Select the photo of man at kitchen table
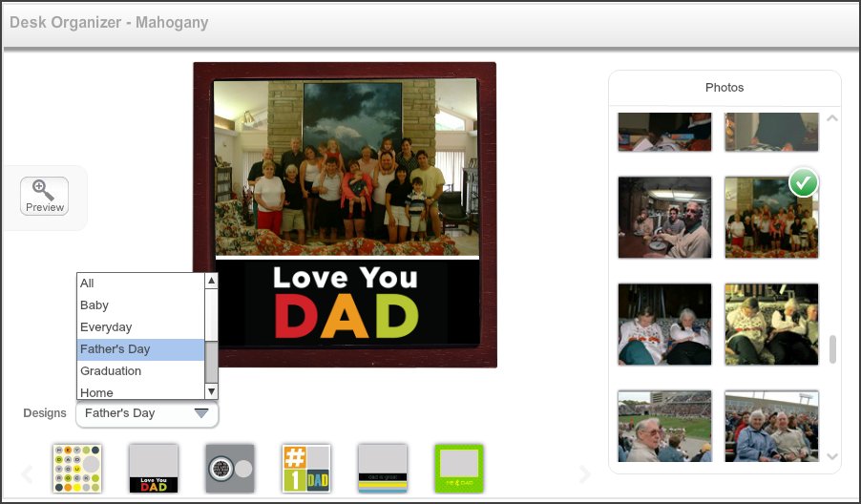The image size is (861, 504). tap(664, 218)
